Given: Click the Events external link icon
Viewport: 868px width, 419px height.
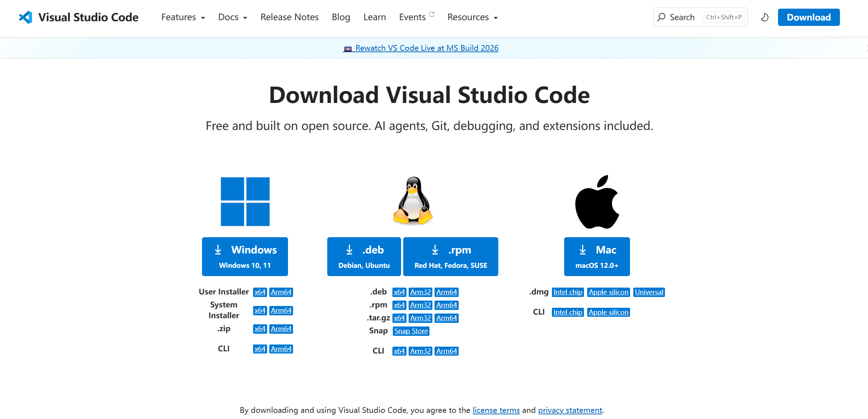Looking at the screenshot, I should pos(432,14).
